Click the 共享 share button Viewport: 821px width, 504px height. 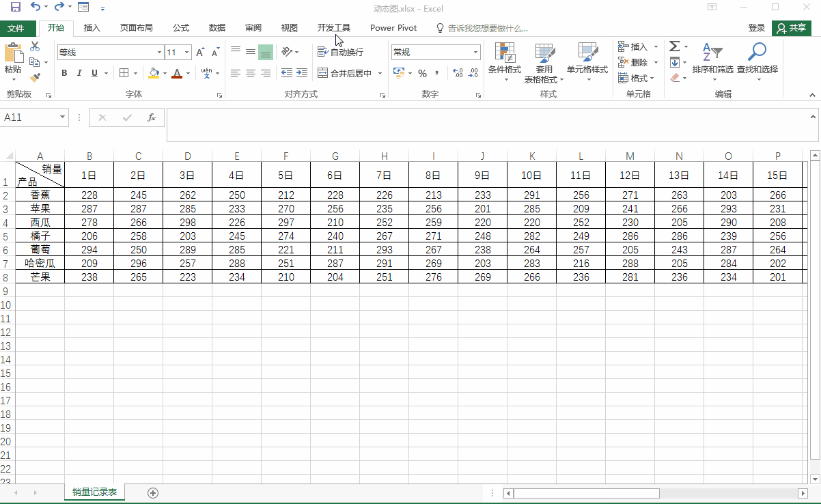pos(792,28)
